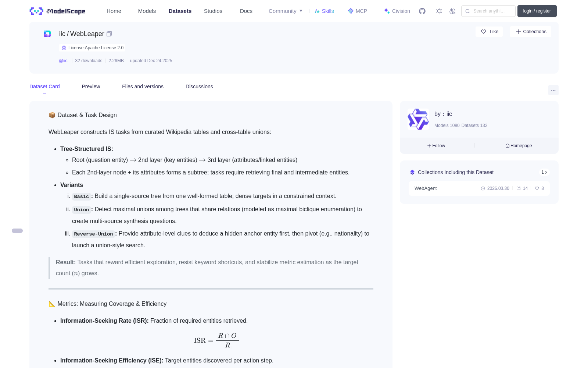Click the @iic author link
The image size is (588, 368).
coord(63,61)
